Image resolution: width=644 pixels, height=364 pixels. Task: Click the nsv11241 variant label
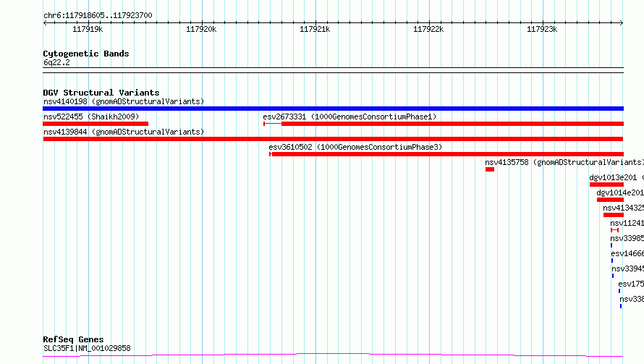(x=627, y=223)
